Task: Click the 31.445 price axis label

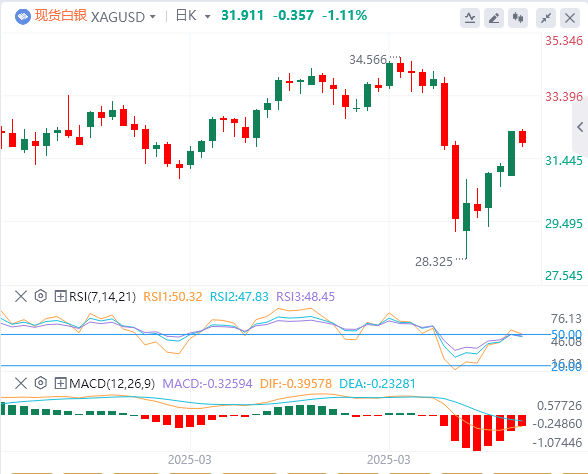Action: [564, 160]
